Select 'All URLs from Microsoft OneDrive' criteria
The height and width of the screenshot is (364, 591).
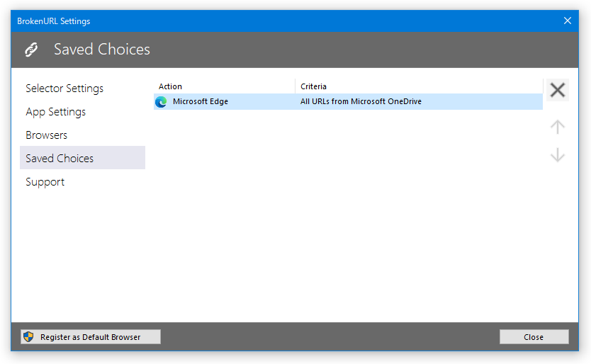(361, 101)
